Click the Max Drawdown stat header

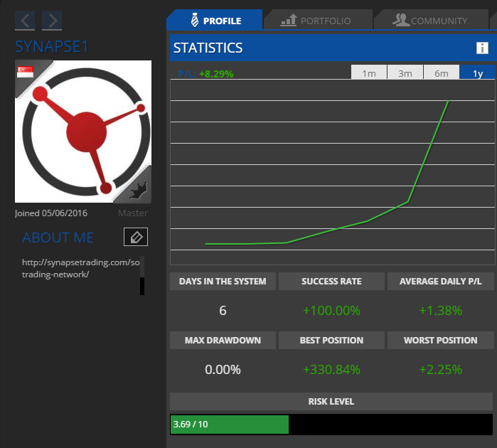pyautogui.click(x=223, y=341)
